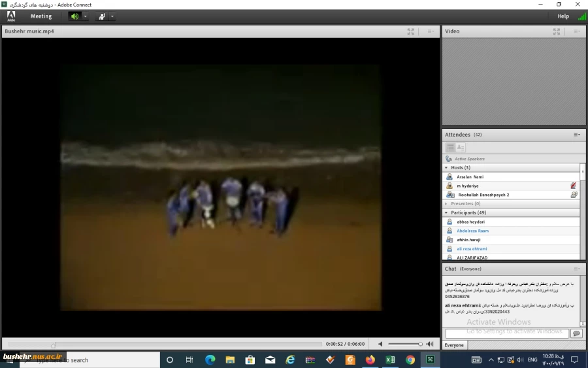Image resolution: width=588 pixels, height=368 pixels.
Task: Switch to Attendee status view
Action: click(x=461, y=148)
